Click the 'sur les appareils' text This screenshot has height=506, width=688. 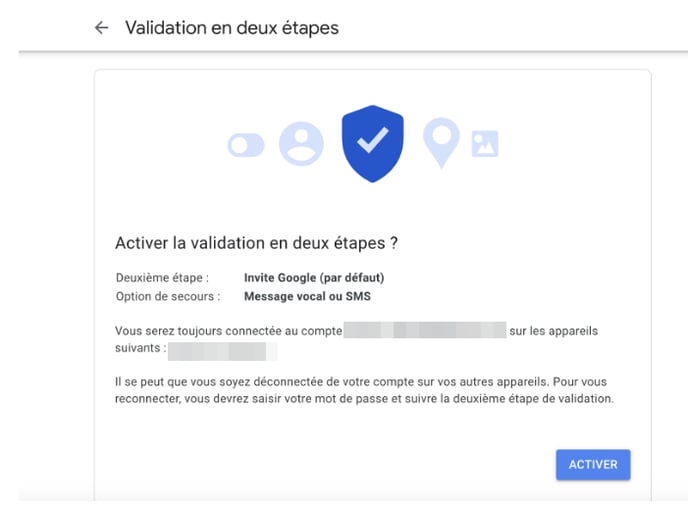click(x=553, y=331)
